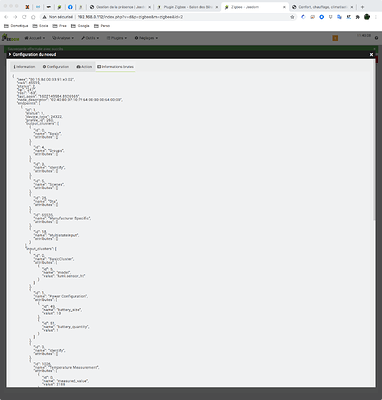This screenshot has height=400, width=382.
Task: Switch to the Information tab
Action: pyautogui.click(x=24, y=67)
